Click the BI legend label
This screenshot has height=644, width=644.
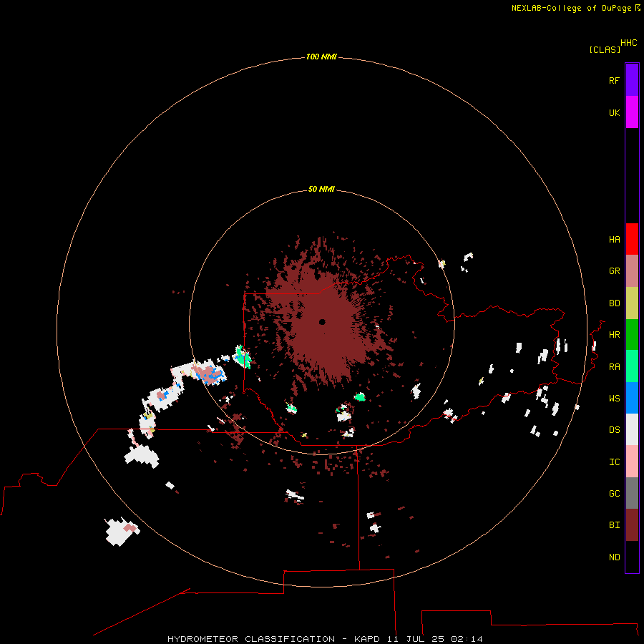[614, 525]
